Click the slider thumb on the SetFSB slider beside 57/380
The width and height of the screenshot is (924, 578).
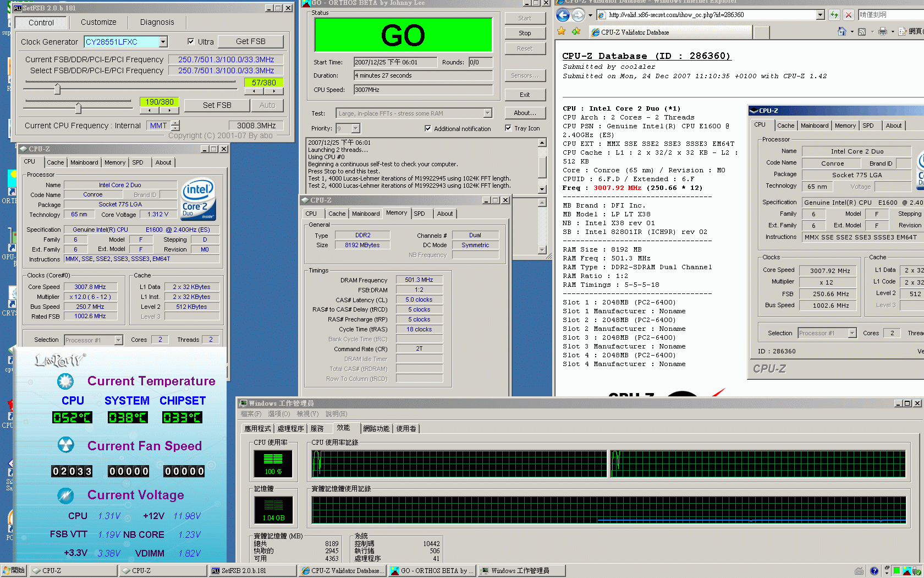tap(57, 88)
